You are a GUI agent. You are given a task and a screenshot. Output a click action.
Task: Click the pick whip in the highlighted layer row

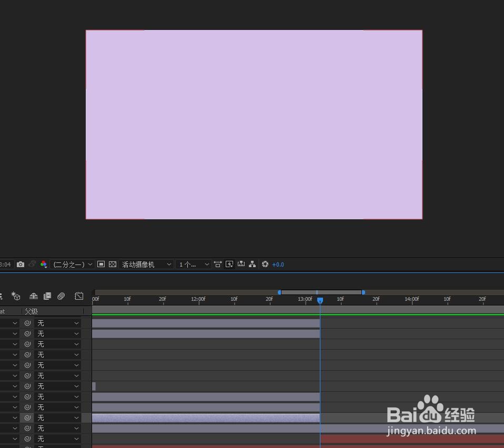[28, 418]
